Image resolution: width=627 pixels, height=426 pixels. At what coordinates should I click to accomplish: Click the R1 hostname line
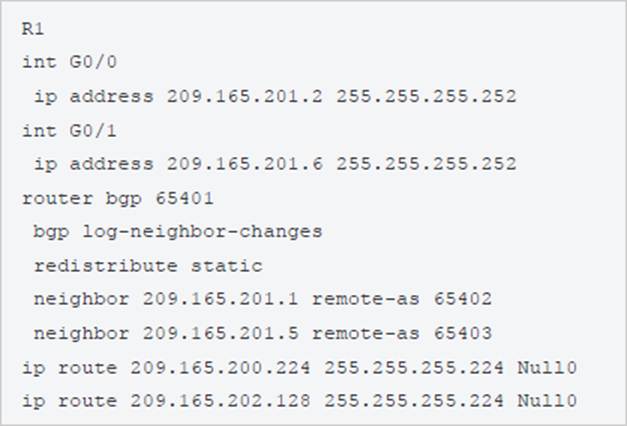(x=32, y=29)
